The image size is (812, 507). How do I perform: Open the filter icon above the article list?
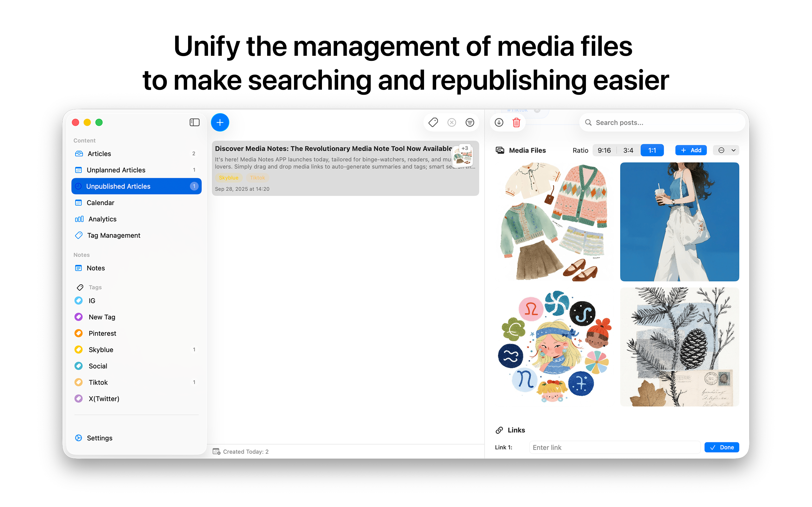pyautogui.click(x=470, y=122)
